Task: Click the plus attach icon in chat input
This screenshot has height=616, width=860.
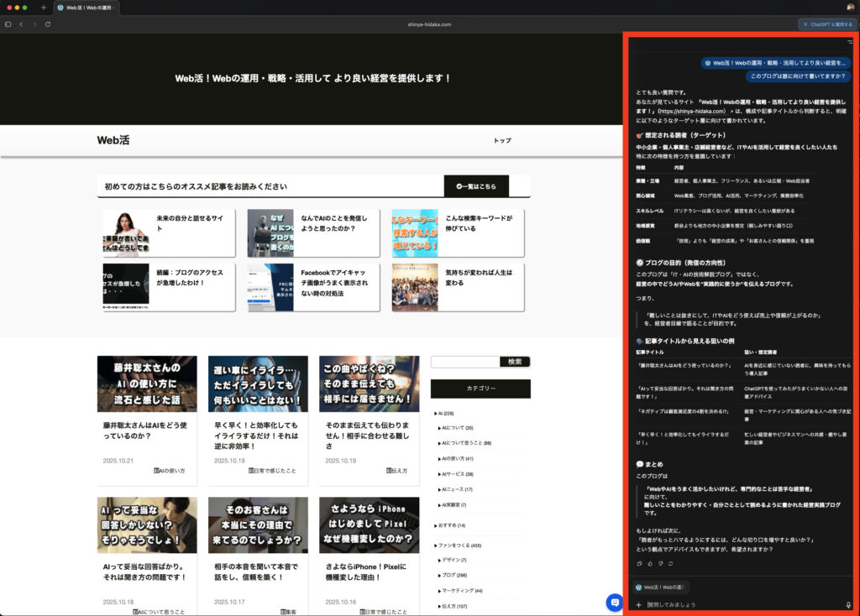Action: (638, 604)
